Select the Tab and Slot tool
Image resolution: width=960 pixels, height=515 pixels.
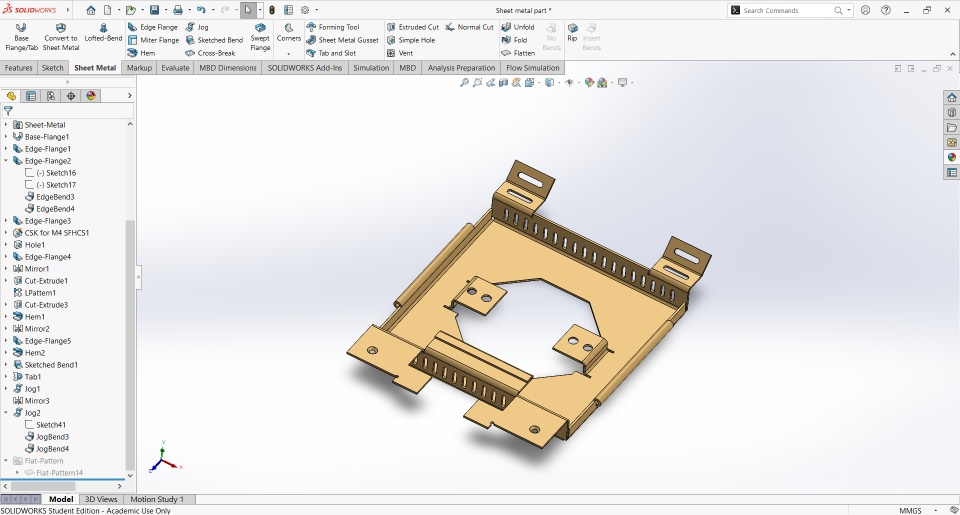click(x=331, y=53)
